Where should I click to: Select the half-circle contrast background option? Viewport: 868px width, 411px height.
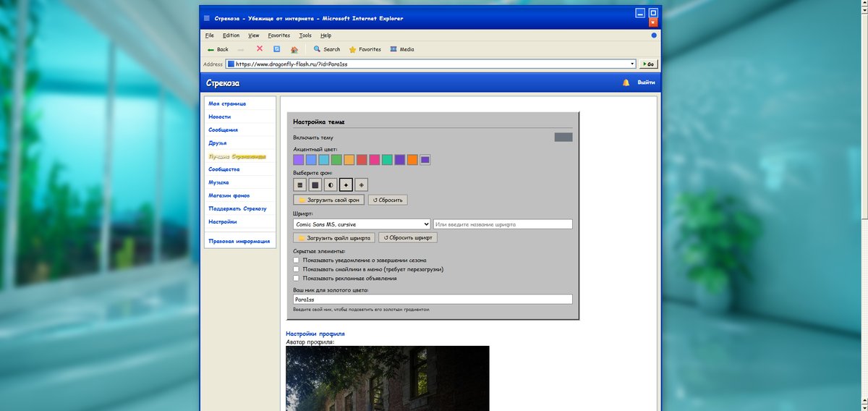point(331,185)
